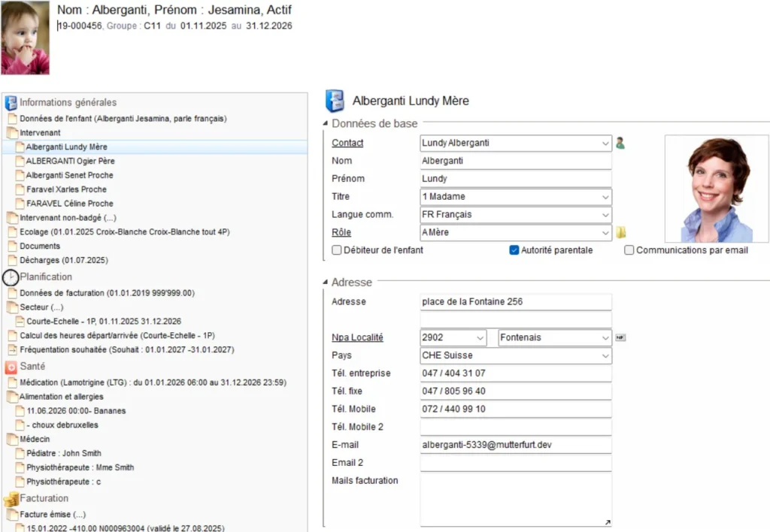
Task: Click the child photo thumbnail
Action: click(25, 38)
